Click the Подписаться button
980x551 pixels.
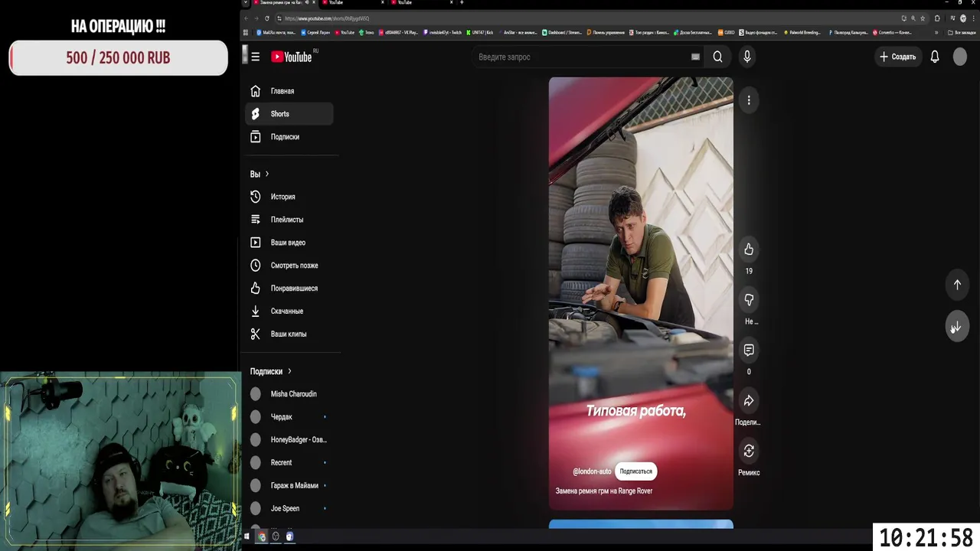tap(635, 471)
